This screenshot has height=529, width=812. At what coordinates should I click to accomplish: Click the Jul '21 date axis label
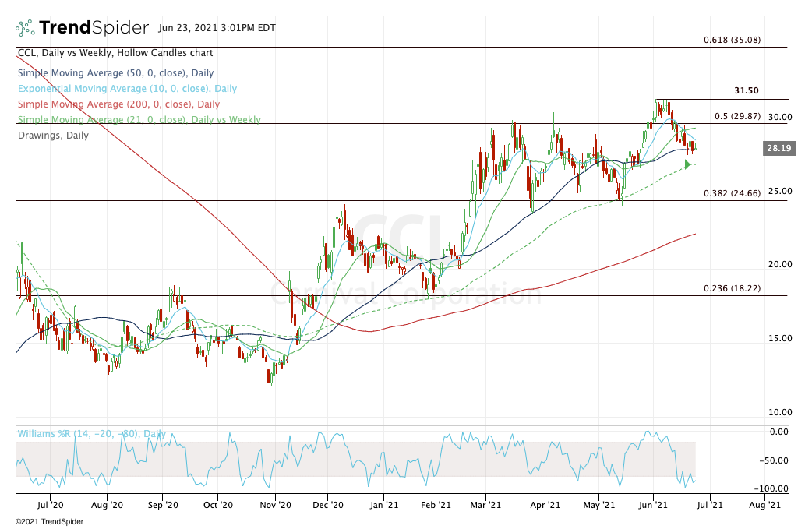[x=709, y=505]
